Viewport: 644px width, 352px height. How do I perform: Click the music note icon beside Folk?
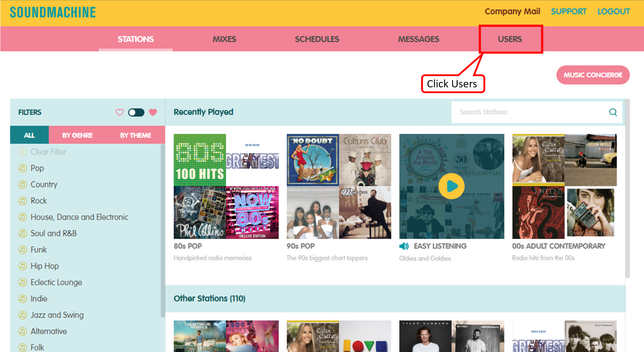click(22, 347)
